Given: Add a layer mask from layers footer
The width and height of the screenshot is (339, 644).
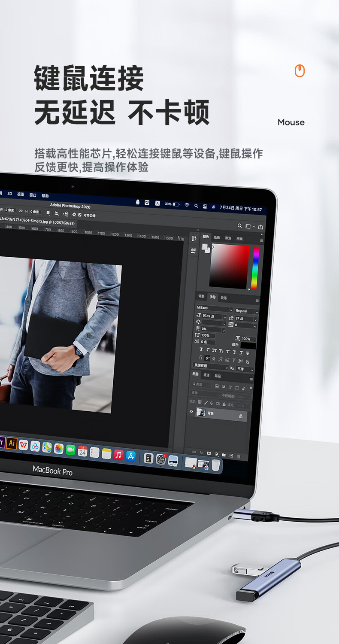Looking at the screenshot, I should tap(209, 453).
